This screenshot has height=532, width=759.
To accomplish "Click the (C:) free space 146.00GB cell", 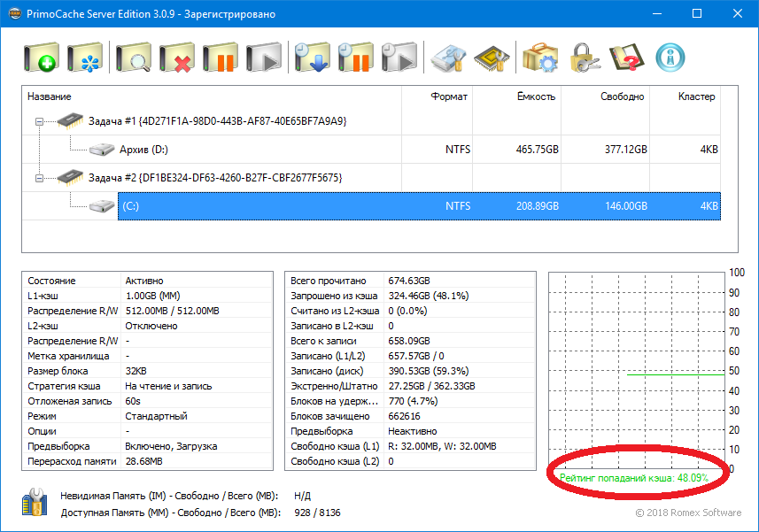I will (x=626, y=206).
